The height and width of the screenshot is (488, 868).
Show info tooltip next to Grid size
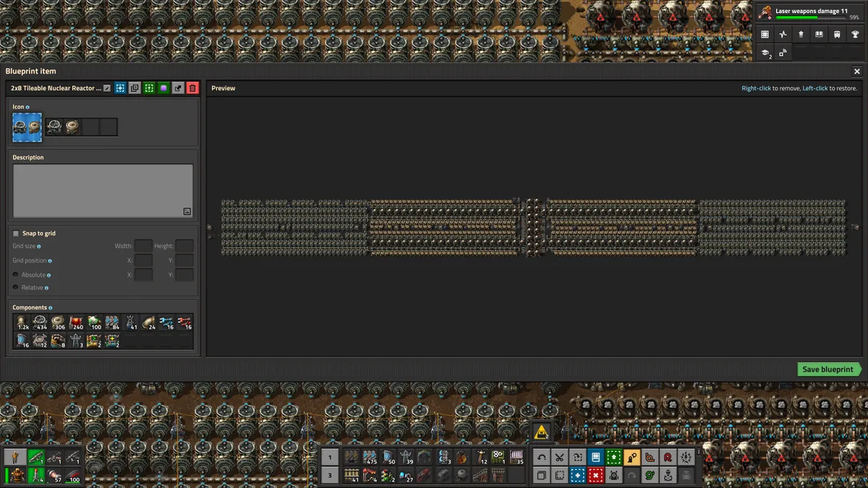pyautogui.click(x=38, y=247)
